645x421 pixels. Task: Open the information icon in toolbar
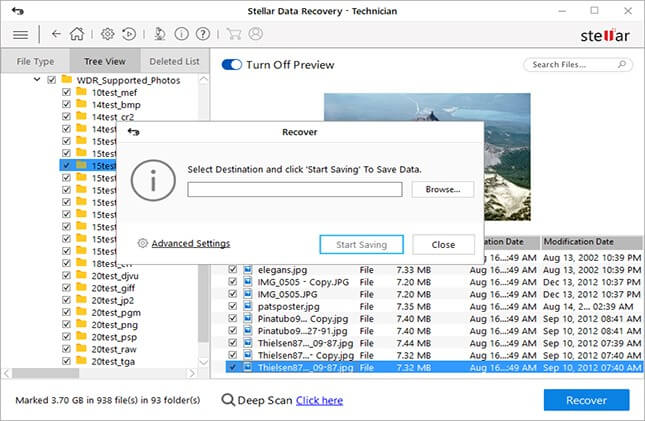pyautogui.click(x=181, y=34)
